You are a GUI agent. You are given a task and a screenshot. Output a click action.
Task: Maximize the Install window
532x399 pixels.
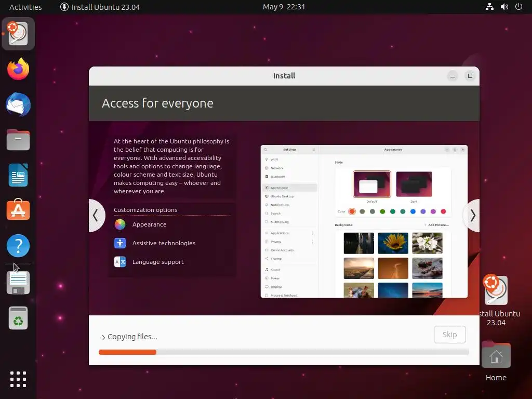point(470,76)
